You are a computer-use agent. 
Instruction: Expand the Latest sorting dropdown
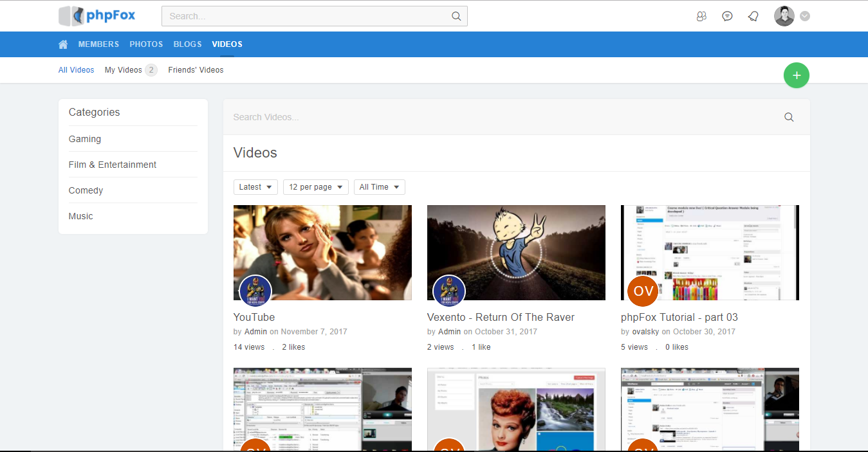[255, 186]
